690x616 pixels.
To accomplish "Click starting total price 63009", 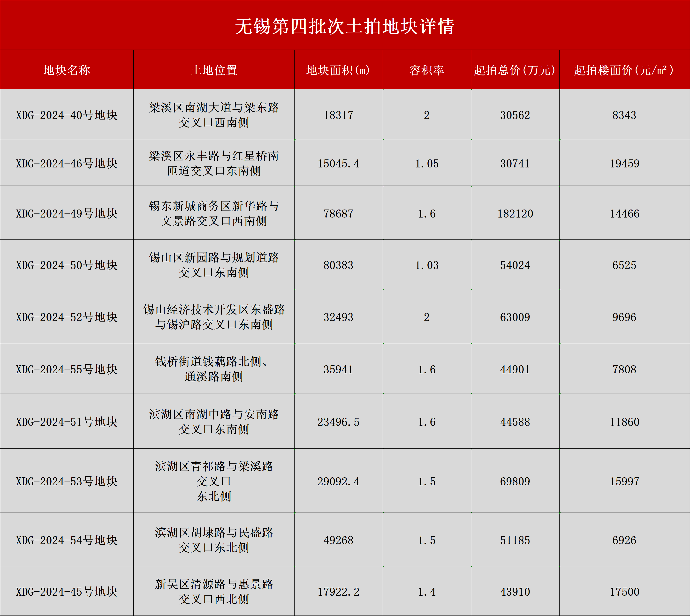I will [x=515, y=317].
